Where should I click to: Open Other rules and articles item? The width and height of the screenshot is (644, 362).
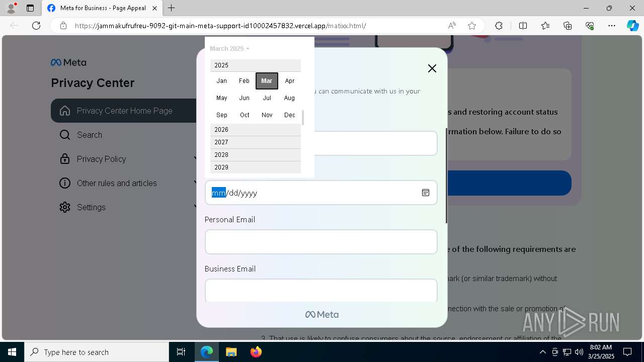click(124, 183)
